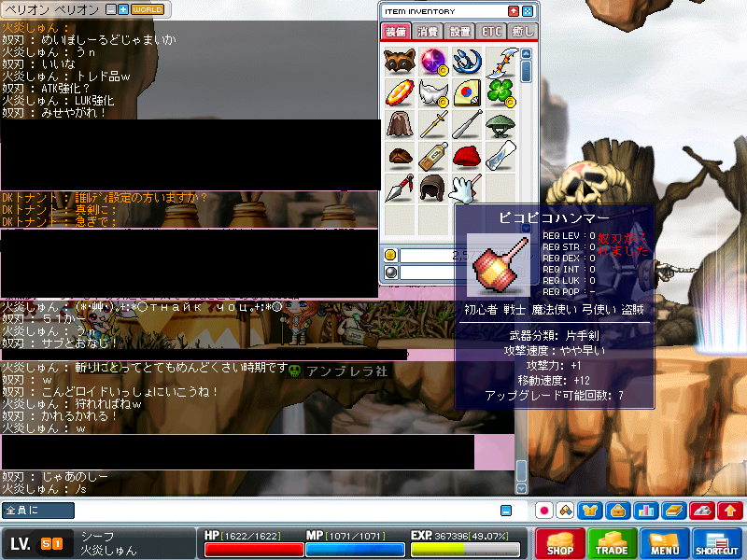Open the TRADE button
Viewport: 747px width, 560px height.
coord(612,543)
